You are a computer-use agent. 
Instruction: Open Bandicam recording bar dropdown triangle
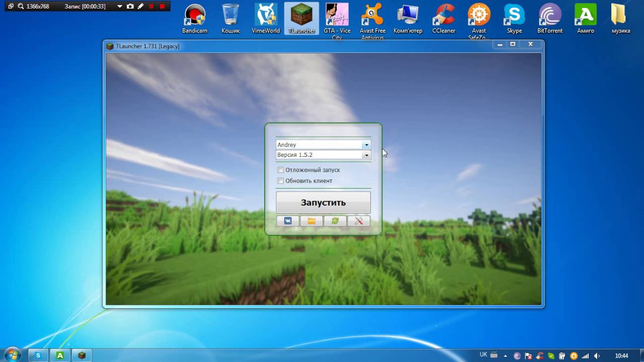click(x=119, y=7)
